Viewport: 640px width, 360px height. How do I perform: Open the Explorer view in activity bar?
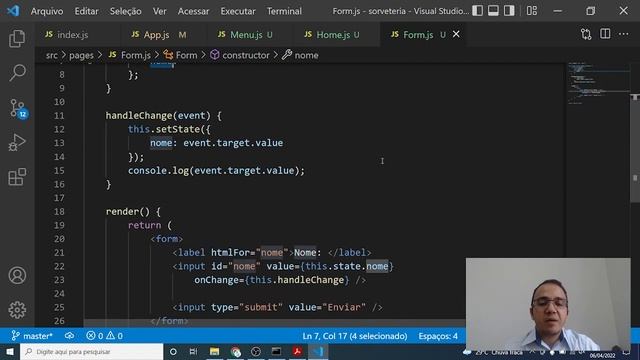click(x=17, y=39)
